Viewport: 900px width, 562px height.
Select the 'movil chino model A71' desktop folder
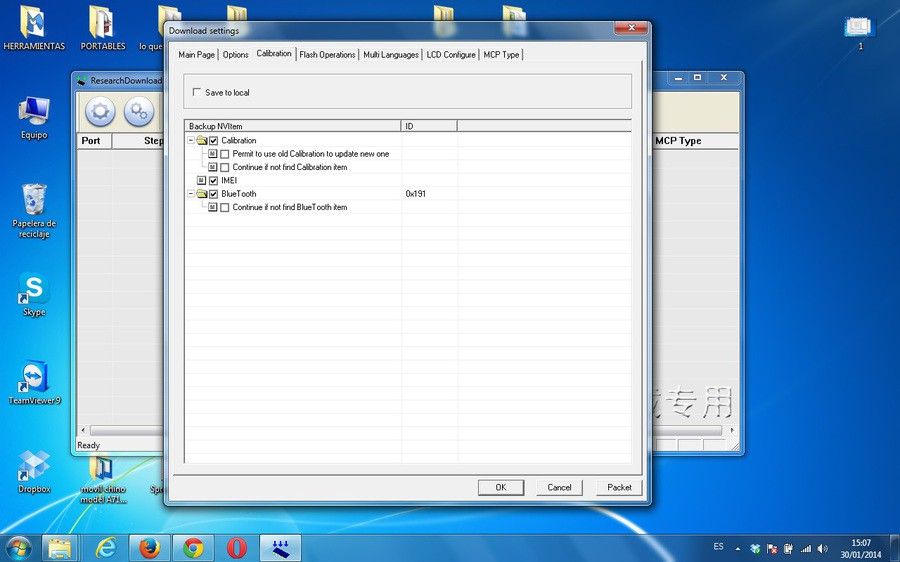(x=103, y=480)
